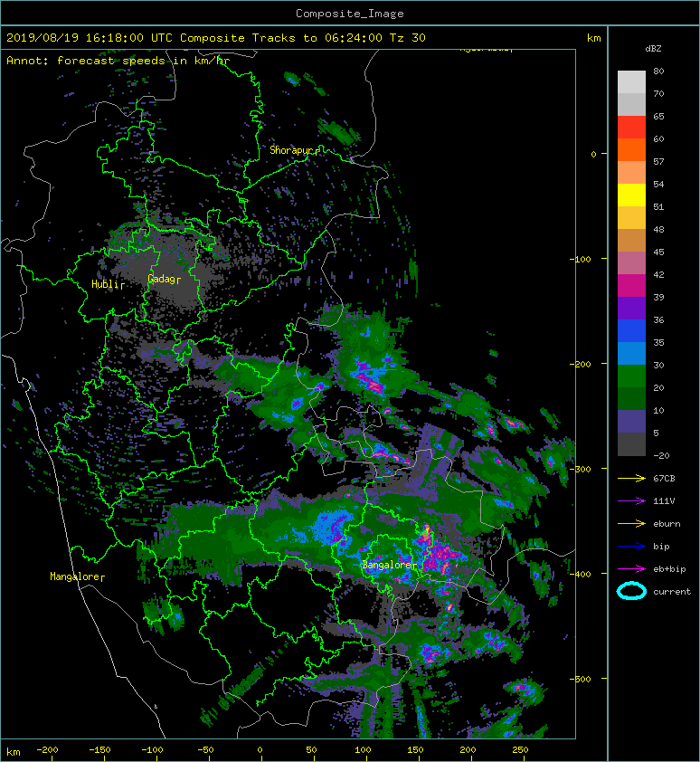The height and width of the screenshot is (762, 700).
Task: Select the green 20-30 dBZ color swatch
Action: [631, 376]
